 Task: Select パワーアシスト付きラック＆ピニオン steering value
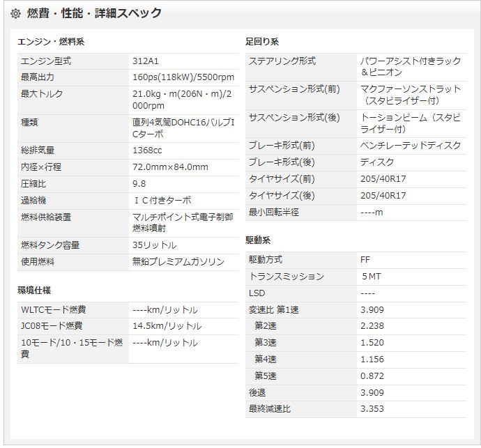point(411,67)
